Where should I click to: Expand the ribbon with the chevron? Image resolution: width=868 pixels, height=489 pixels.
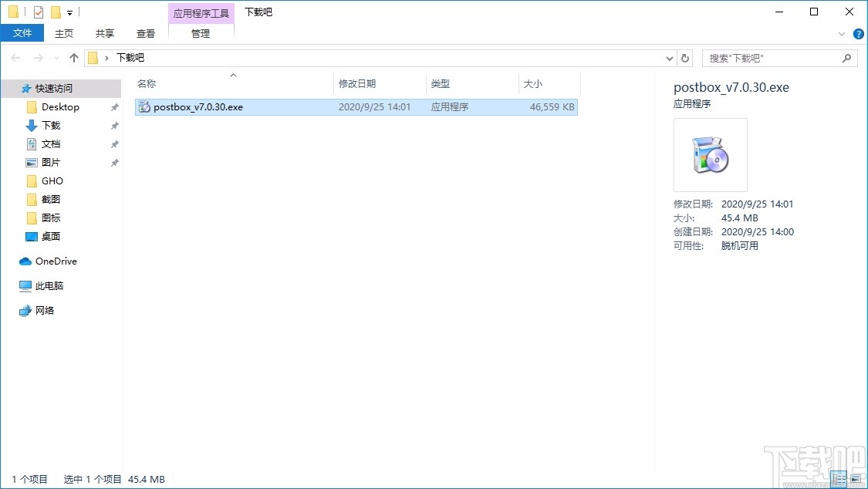point(842,34)
